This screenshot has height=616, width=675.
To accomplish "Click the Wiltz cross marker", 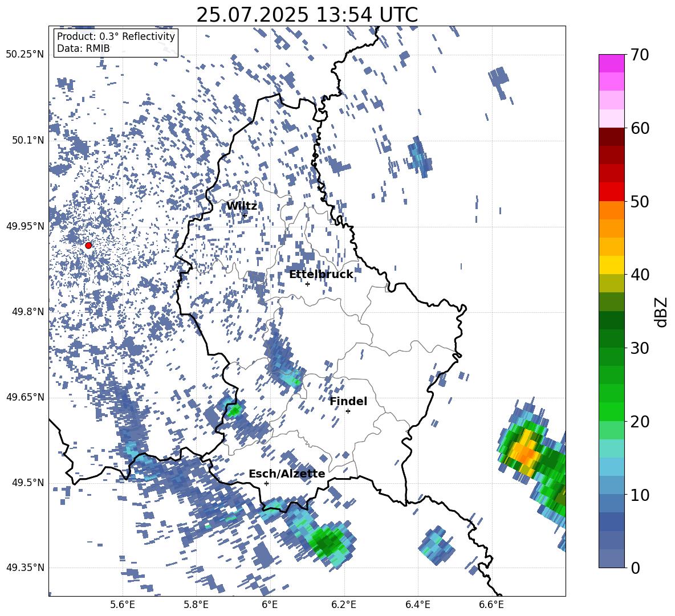I will 245,215.
